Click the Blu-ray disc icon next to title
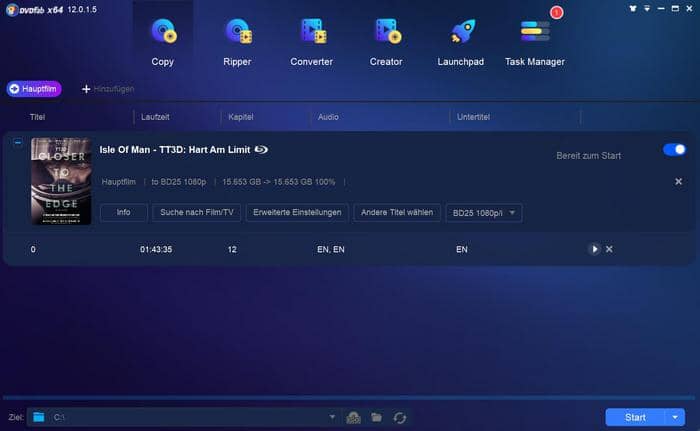 pos(261,150)
